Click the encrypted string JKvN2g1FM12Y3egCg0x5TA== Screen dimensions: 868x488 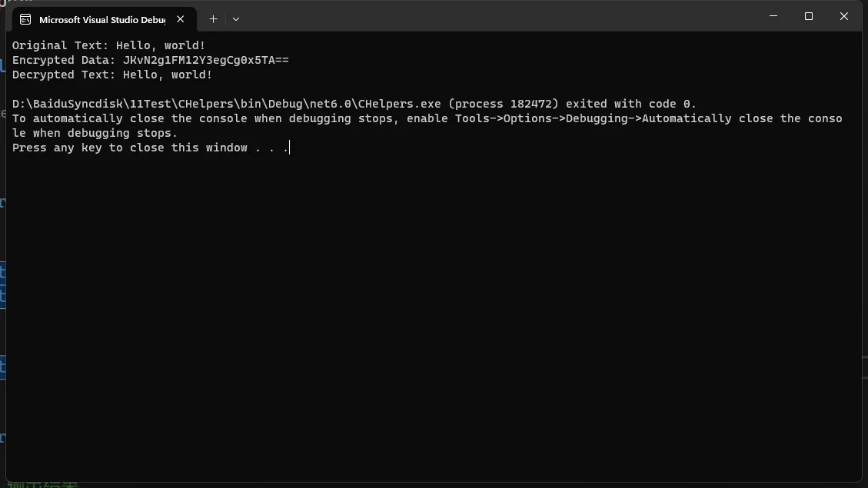[x=206, y=60]
